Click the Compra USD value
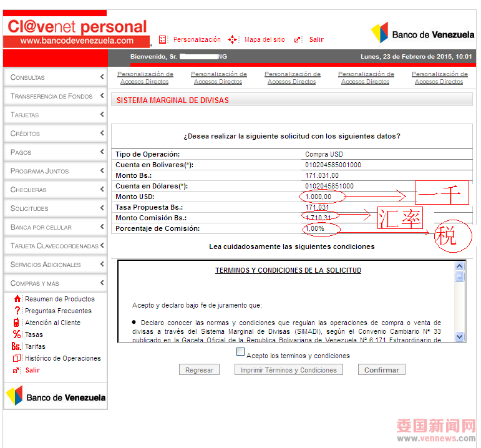The image size is (481, 448). [324, 154]
